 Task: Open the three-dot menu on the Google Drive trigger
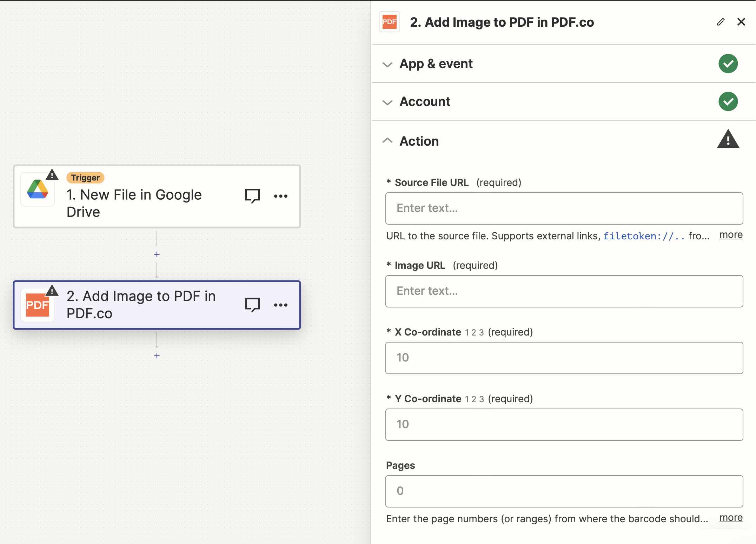pos(280,196)
